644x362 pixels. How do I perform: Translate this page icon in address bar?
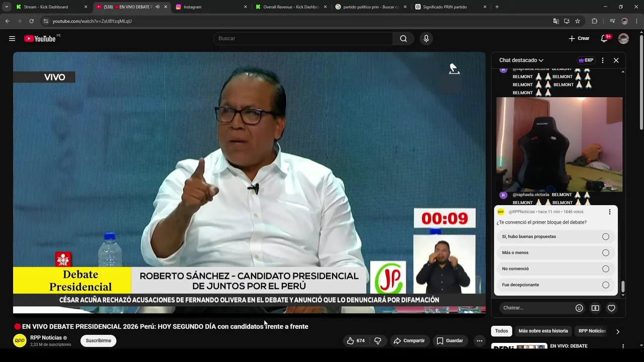(556, 21)
